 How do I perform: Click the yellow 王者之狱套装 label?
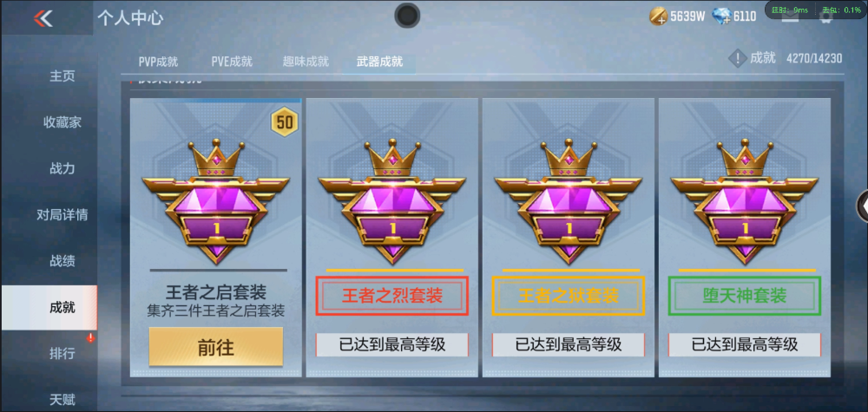tap(569, 296)
